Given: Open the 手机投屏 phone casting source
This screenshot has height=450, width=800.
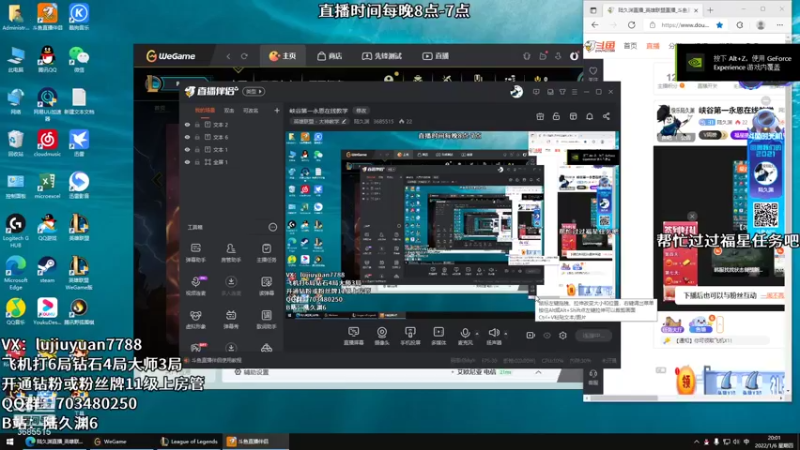Looking at the screenshot, I should point(410,336).
